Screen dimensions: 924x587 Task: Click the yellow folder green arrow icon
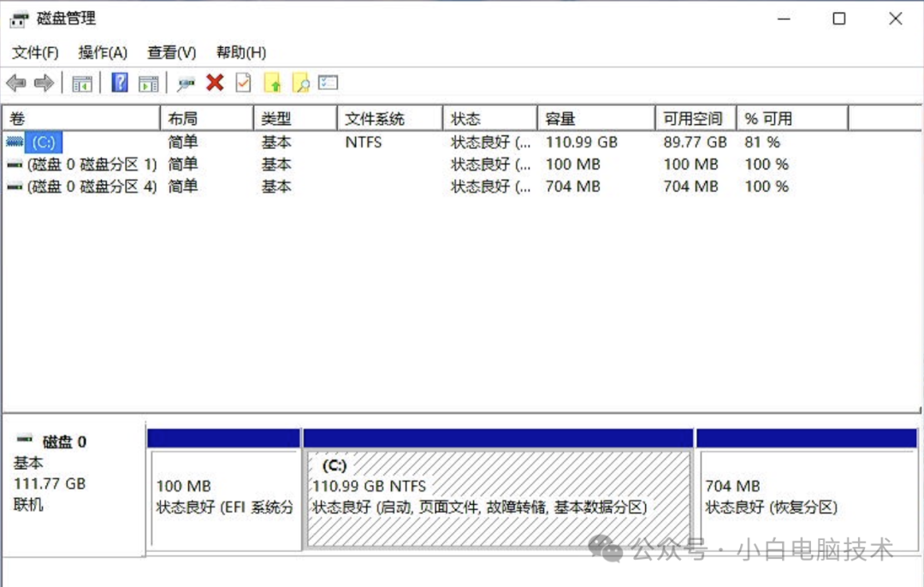coord(273,83)
